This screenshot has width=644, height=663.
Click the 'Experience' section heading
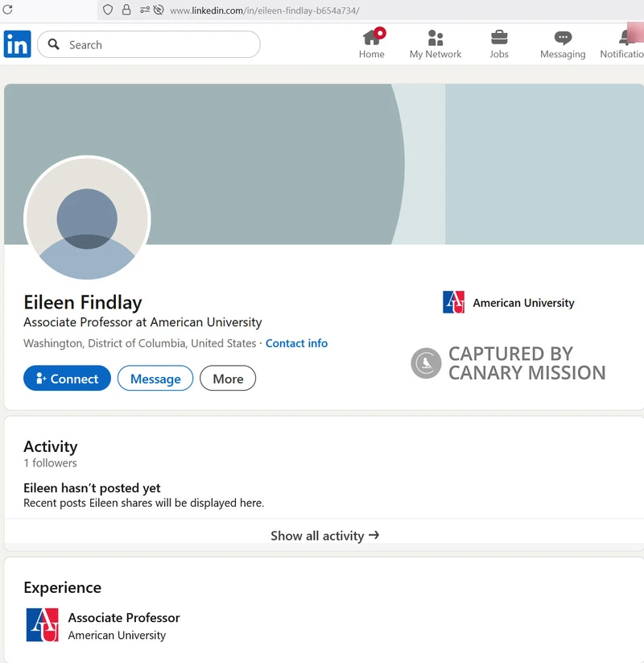(63, 588)
